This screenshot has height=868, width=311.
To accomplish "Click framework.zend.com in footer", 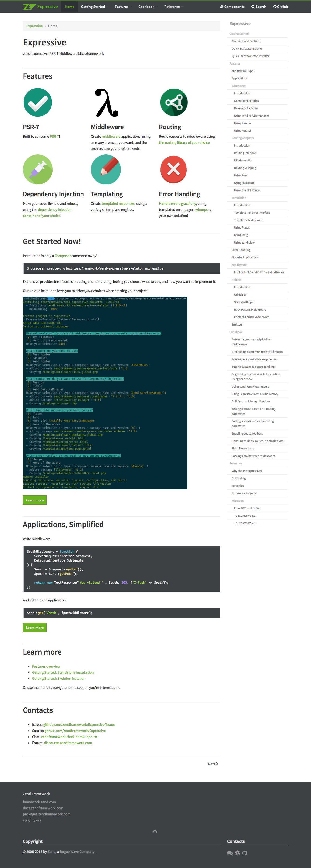I will tap(39, 802).
